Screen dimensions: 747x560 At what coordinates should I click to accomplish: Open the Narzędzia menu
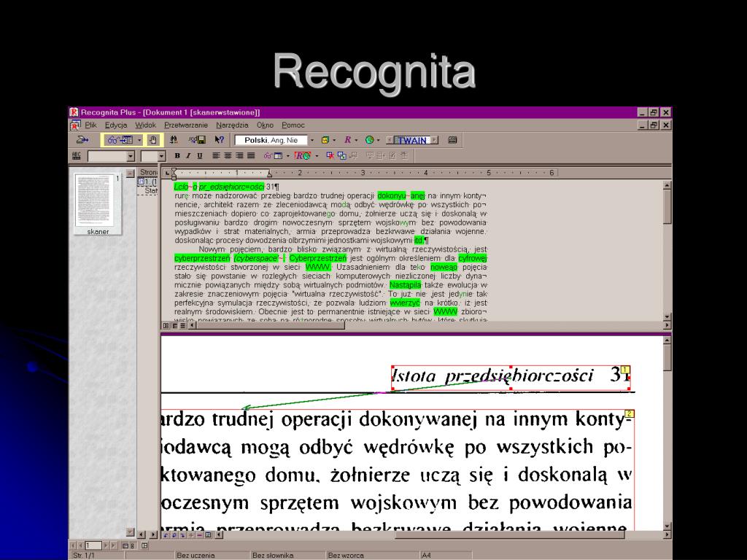232,125
